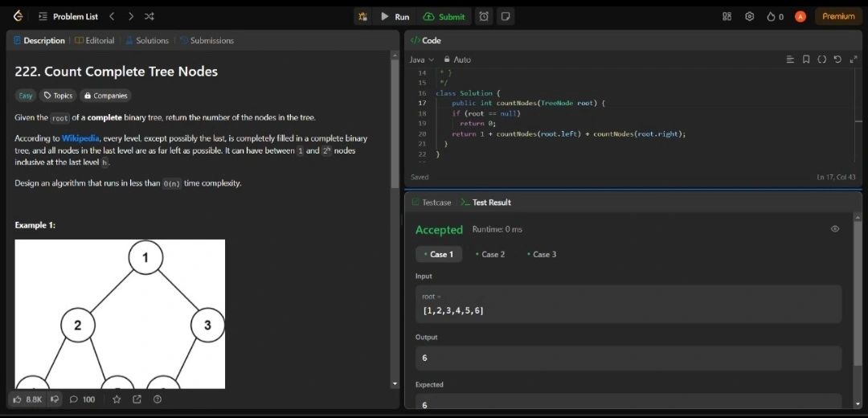This screenshot has width=868, height=418.
Task: Toggle the eye visibility icon in results
Action: (x=835, y=228)
